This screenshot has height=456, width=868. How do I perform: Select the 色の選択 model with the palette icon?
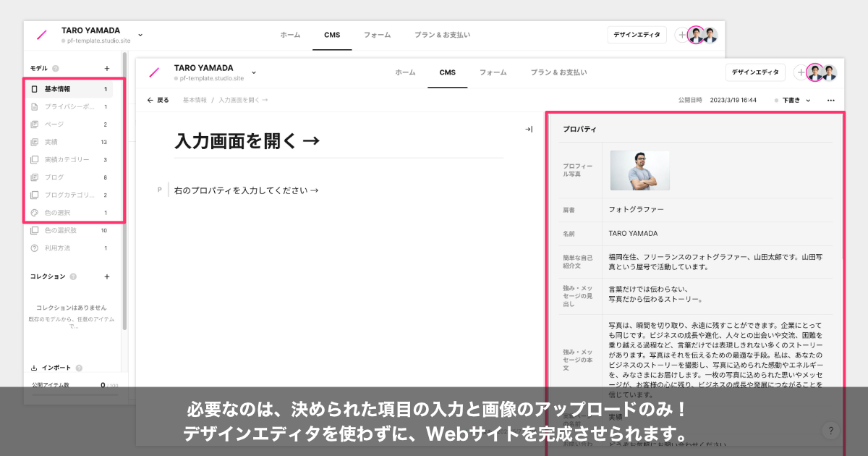pyautogui.click(x=71, y=213)
